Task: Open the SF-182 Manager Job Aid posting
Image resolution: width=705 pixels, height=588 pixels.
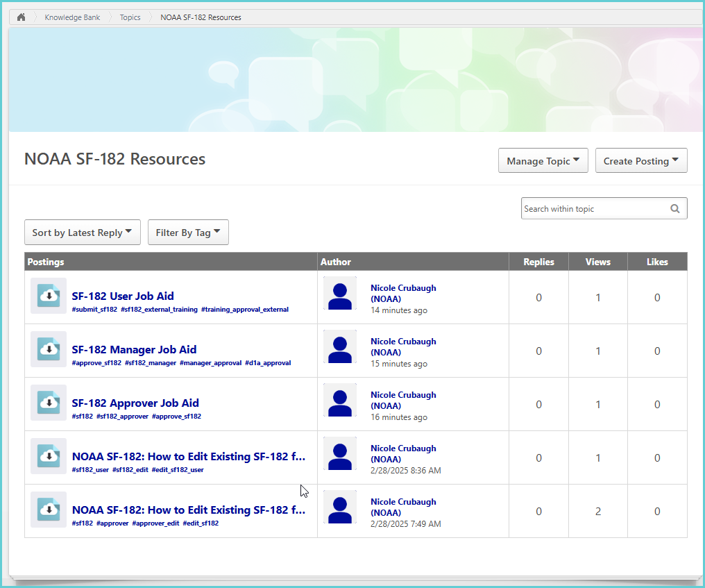Action: [x=134, y=350]
